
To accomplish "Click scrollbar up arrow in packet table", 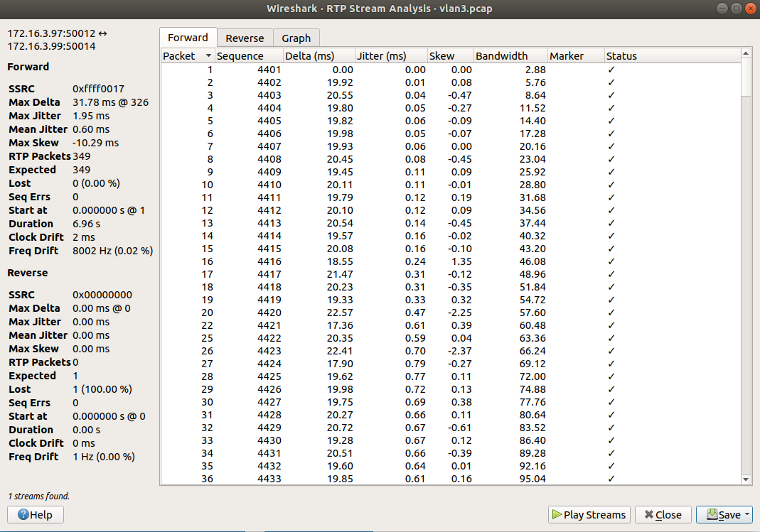I will (746, 54).
